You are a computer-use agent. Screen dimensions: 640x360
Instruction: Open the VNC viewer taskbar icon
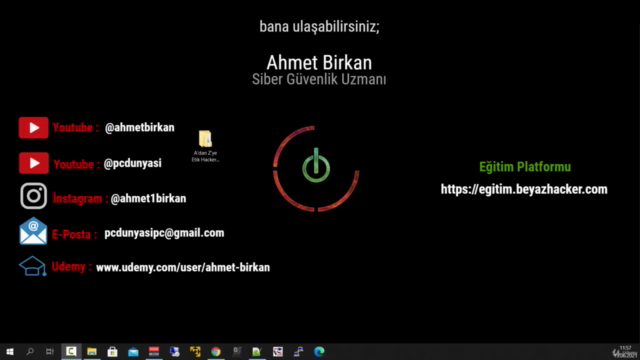pyautogui.click(x=278, y=351)
